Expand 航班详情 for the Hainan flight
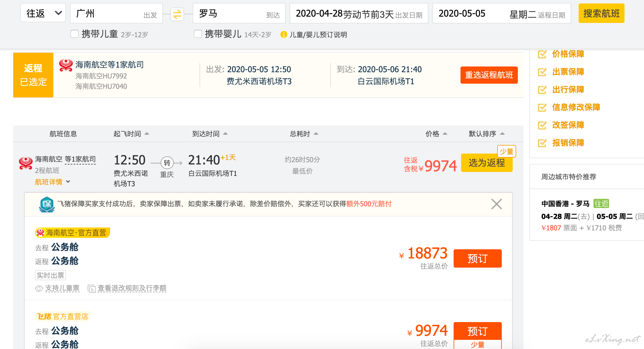This screenshot has height=349, width=644. pos(52,182)
